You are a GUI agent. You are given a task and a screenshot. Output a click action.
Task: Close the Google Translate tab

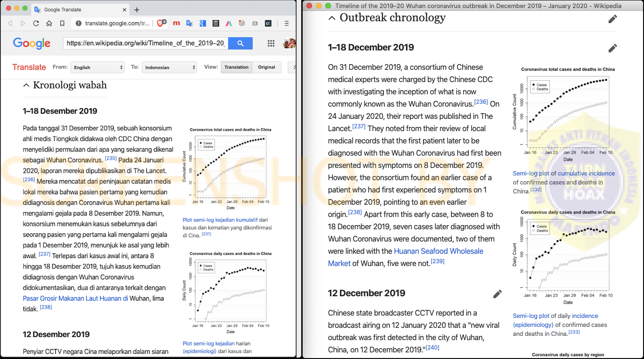124,9
